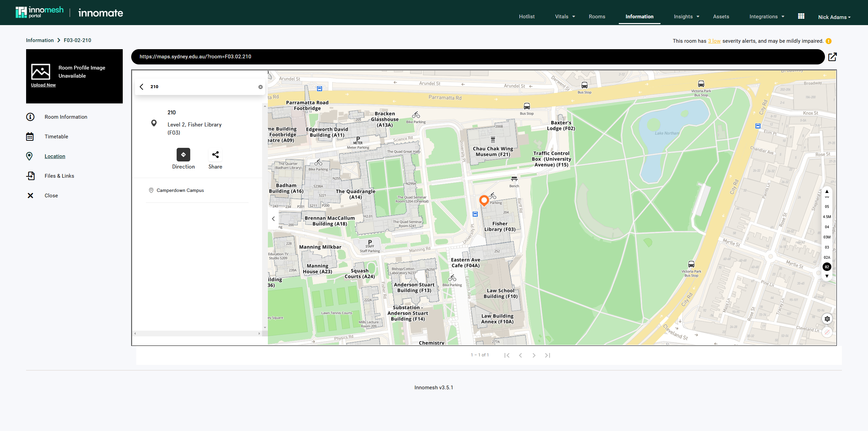The height and width of the screenshot is (431, 868).
Task: Click Staff Parking P icon
Action: 370,242
